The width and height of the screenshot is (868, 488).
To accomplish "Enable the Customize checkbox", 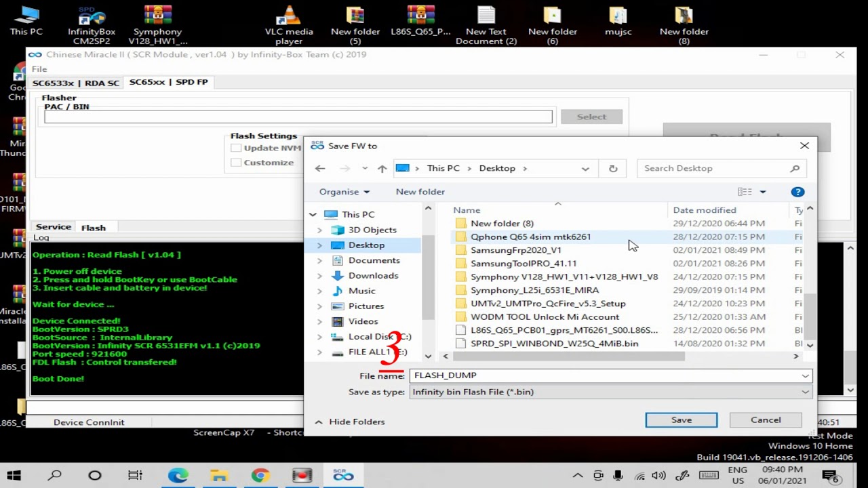I will point(236,163).
